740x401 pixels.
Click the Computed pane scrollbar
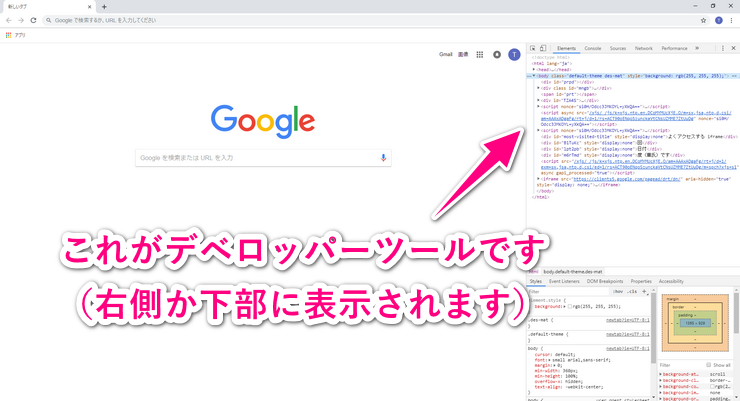coord(735,311)
